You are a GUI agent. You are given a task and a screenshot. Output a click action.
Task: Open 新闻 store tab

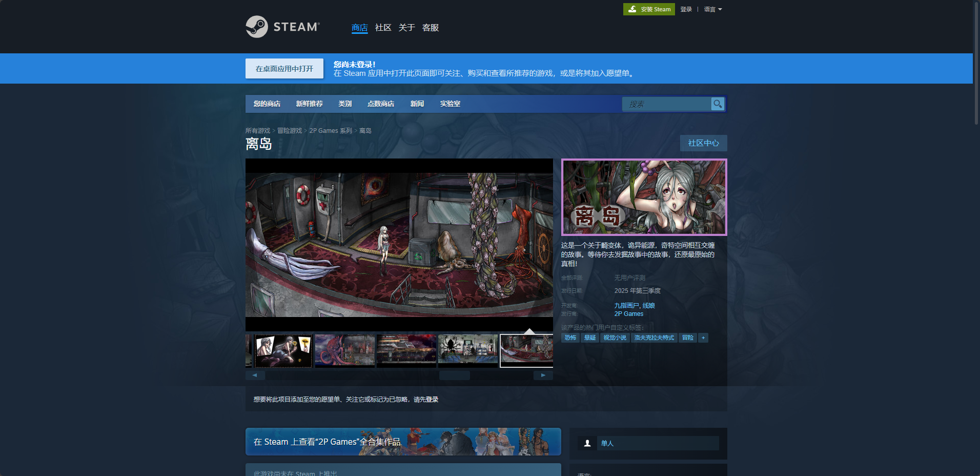(417, 104)
